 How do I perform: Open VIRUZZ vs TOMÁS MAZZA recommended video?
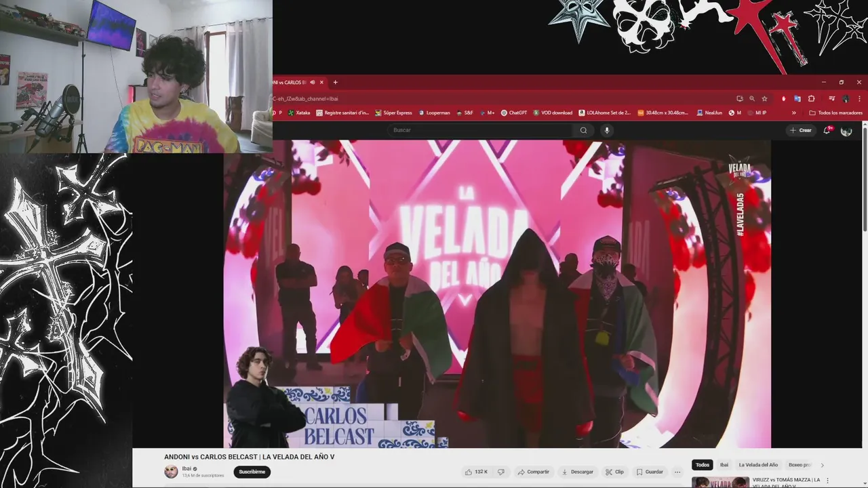(787, 483)
